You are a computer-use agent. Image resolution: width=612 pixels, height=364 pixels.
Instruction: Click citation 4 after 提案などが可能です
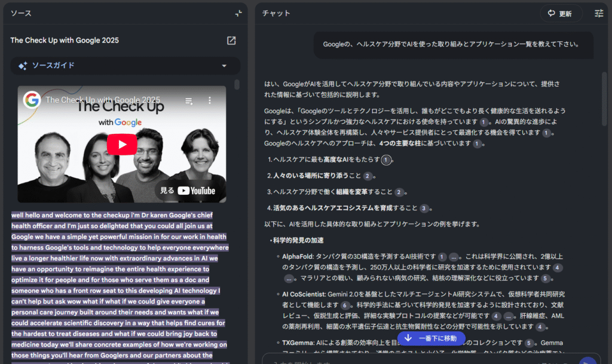[x=496, y=316]
